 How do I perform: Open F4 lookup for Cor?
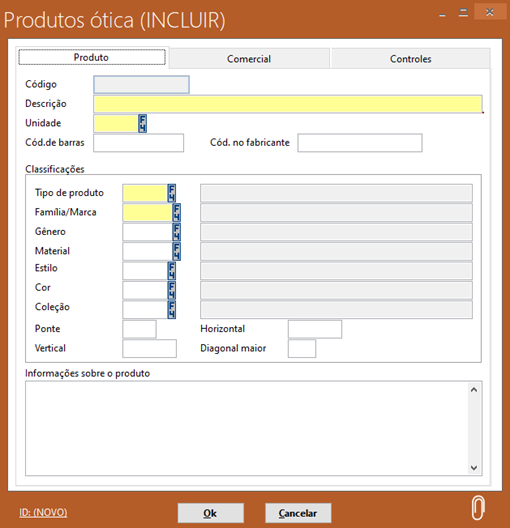[172, 291]
